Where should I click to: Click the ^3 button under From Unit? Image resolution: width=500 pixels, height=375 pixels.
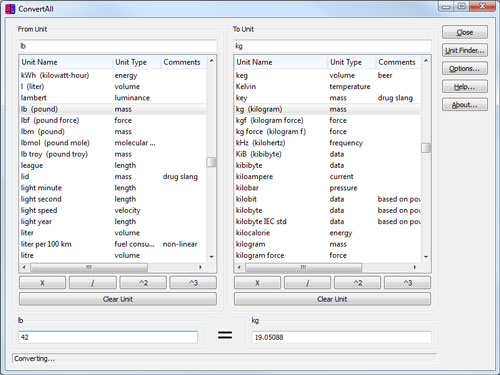point(193,283)
